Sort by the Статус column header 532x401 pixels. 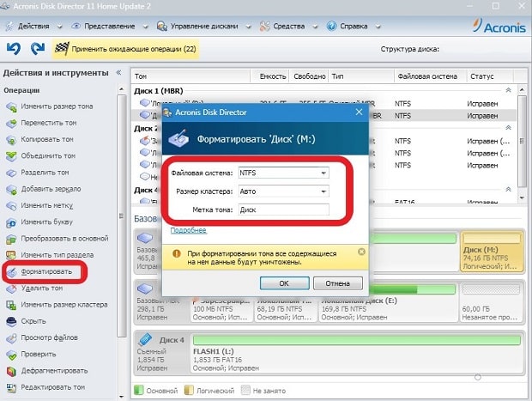click(490, 76)
